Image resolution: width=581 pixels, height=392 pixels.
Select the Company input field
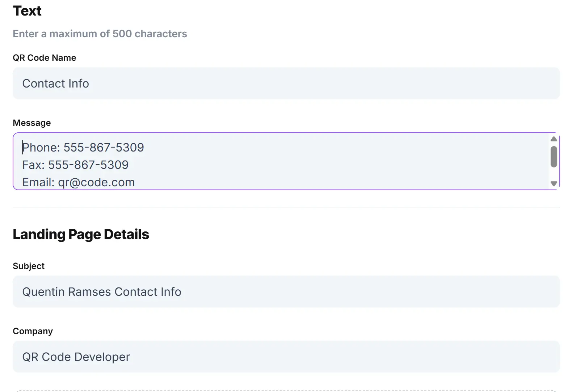point(286,357)
